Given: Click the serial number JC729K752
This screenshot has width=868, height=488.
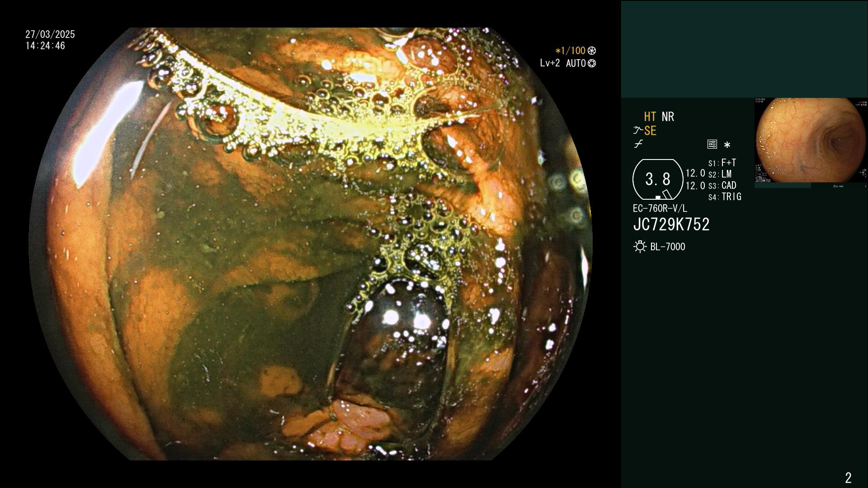Looking at the screenshot, I should 671,225.
